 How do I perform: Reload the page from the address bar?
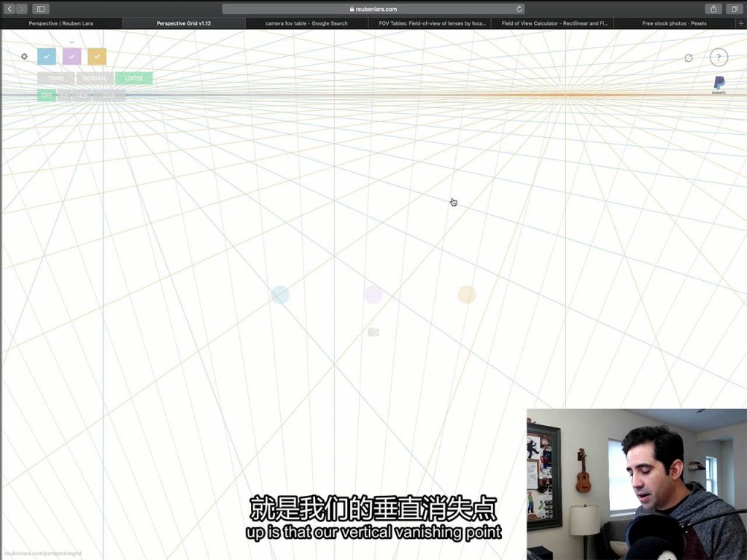coord(519,9)
